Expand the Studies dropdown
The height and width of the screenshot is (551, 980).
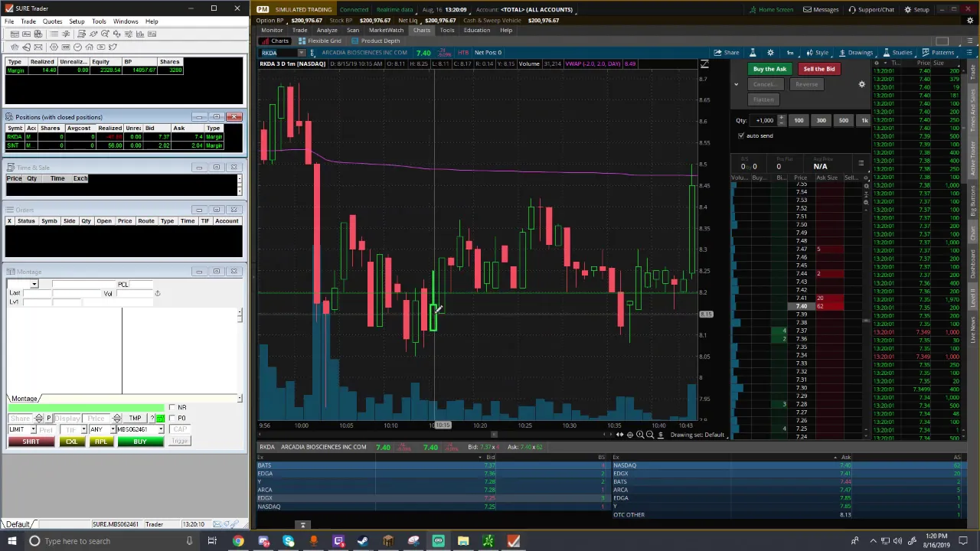[x=898, y=53]
